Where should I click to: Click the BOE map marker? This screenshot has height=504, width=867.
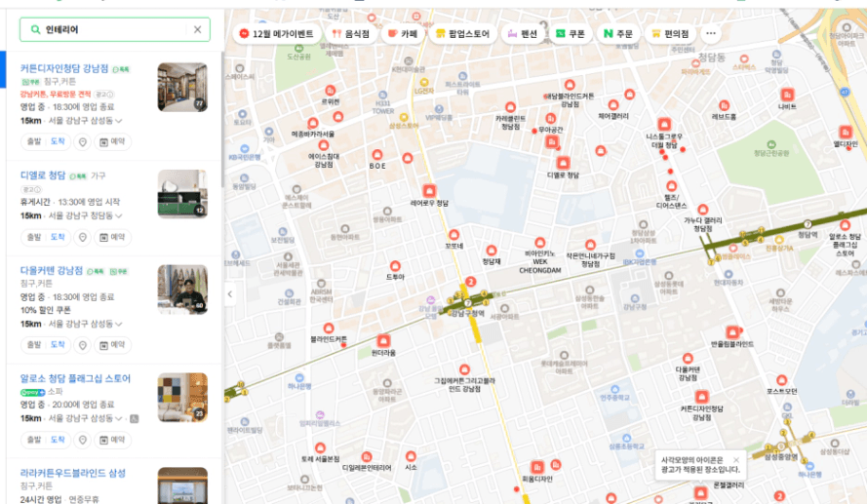coord(377,154)
